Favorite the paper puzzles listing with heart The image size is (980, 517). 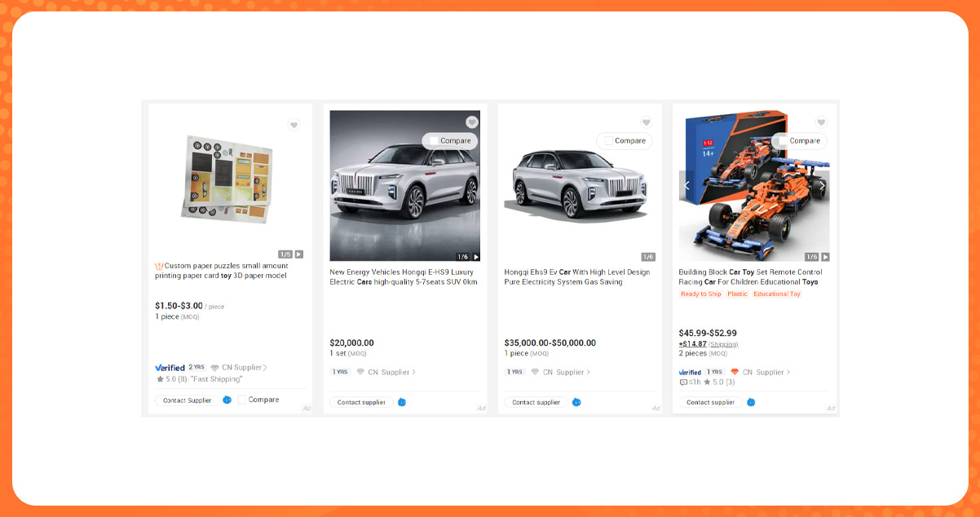[294, 125]
